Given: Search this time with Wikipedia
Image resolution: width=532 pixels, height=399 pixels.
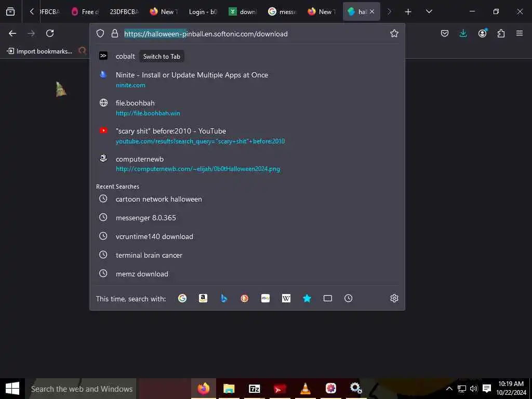Looking at the screenshot, I should point(286,298).
